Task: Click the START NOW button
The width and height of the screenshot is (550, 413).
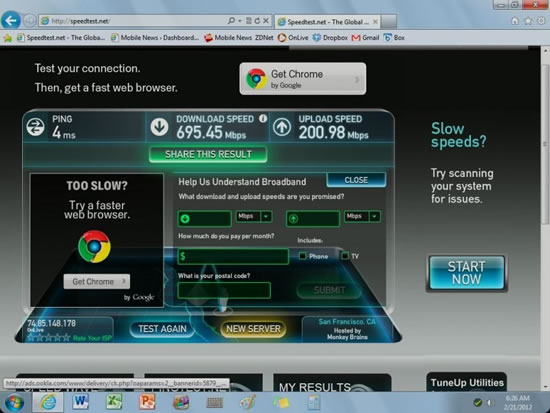Action: tap(467, 273)
